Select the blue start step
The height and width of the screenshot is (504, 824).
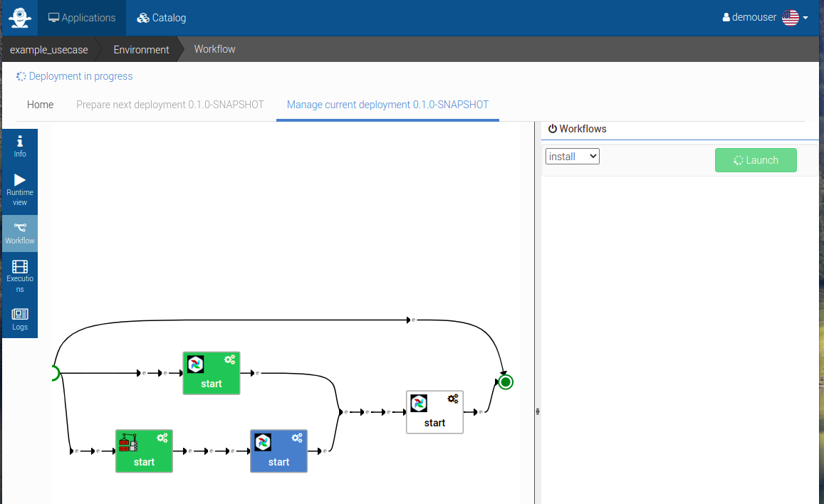click(278, 451)
